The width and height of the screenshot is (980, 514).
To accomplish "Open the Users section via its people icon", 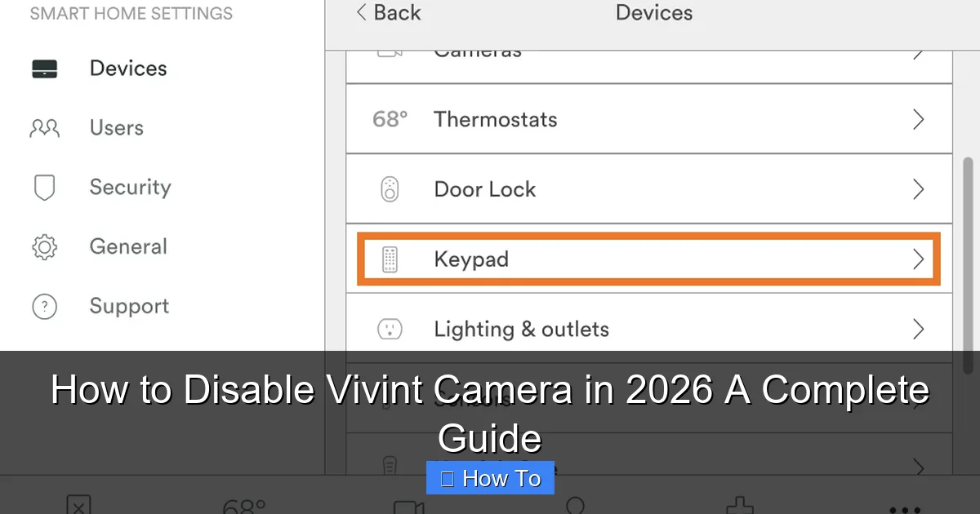I will coord(43,128).
